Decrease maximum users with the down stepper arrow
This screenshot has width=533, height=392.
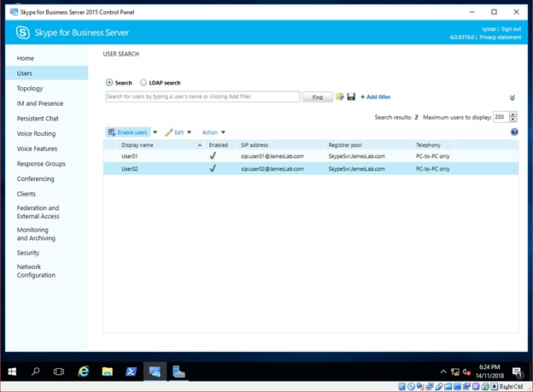tap(513, 120)
